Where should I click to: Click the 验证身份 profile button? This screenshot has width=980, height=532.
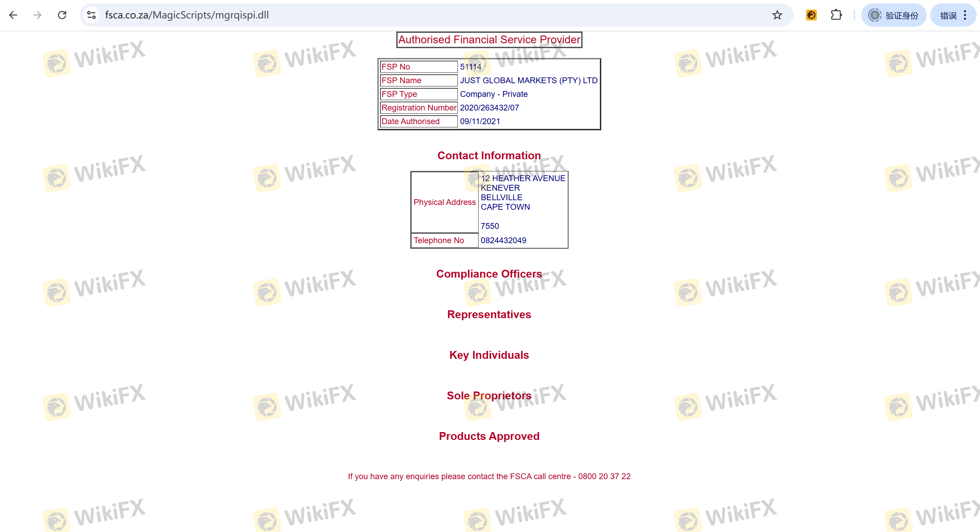(x=894, y=15)
